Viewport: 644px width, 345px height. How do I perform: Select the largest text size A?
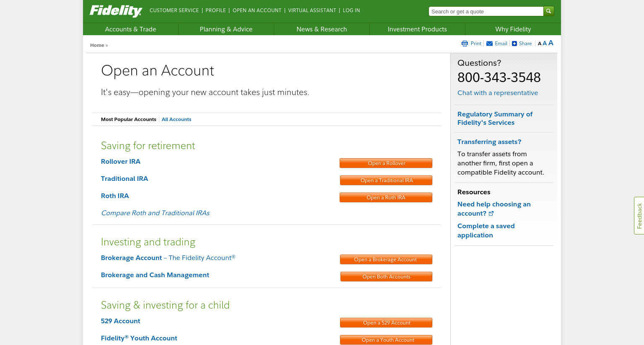[x=551, y=43]
